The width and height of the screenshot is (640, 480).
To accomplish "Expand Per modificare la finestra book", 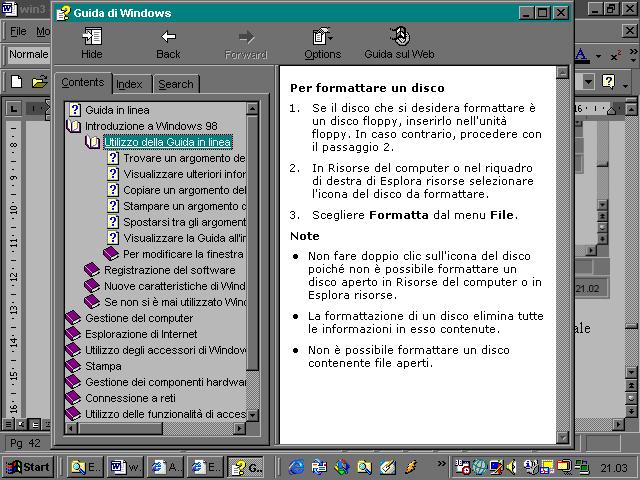I will [x=111, y=253].
